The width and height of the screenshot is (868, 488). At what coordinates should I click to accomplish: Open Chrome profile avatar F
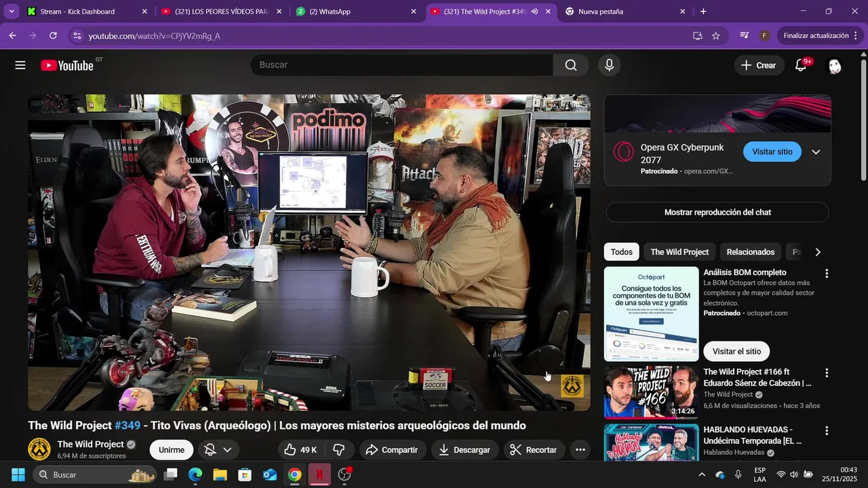pos(764,35)
